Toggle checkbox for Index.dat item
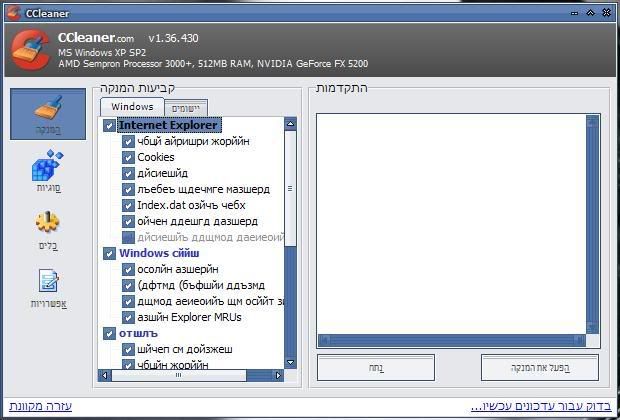620x420 pixels. pyautogui.click(x=128, y=206)
